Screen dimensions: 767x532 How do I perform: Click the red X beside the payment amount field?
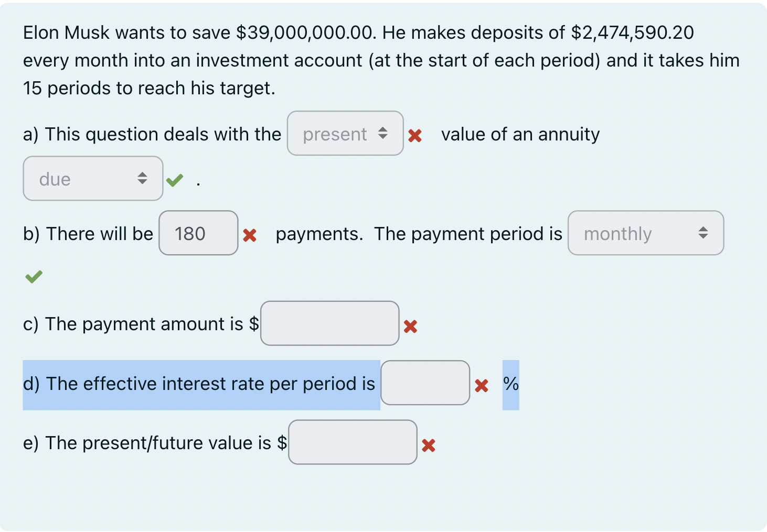[x=411, y=327]
